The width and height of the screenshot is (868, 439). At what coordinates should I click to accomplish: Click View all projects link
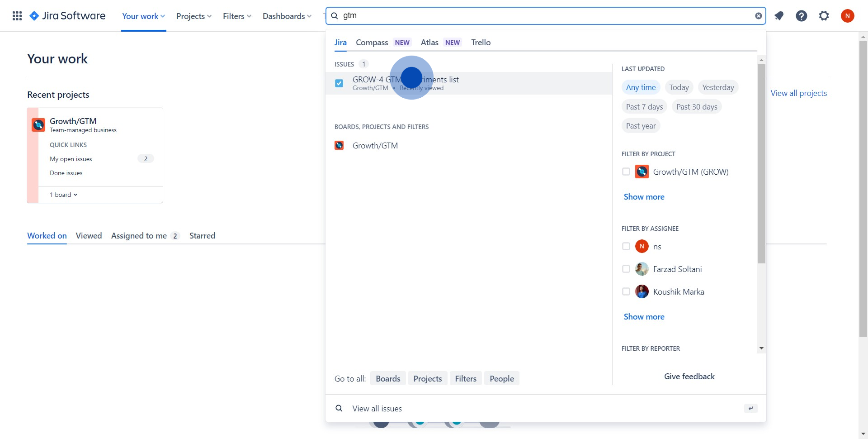pos(798,93)
